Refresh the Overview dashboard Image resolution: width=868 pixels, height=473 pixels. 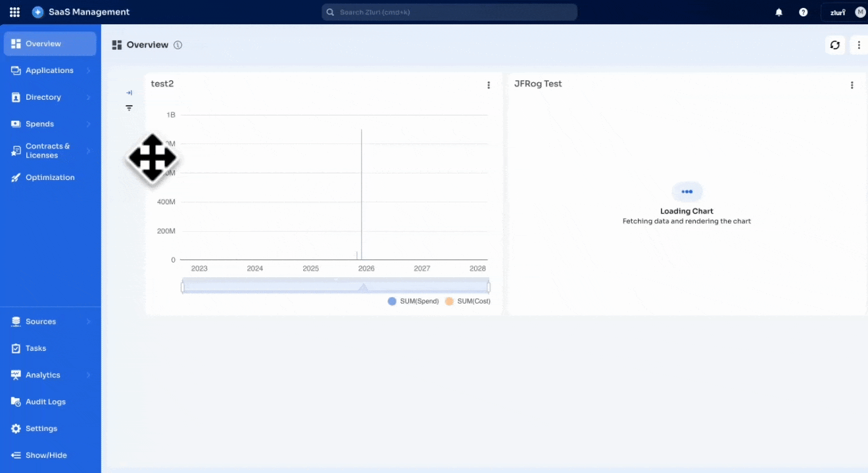click(835, 45)
